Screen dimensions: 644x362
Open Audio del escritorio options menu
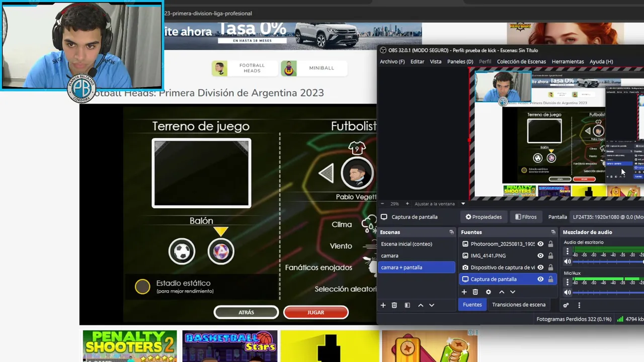click(x=568, y=251)
